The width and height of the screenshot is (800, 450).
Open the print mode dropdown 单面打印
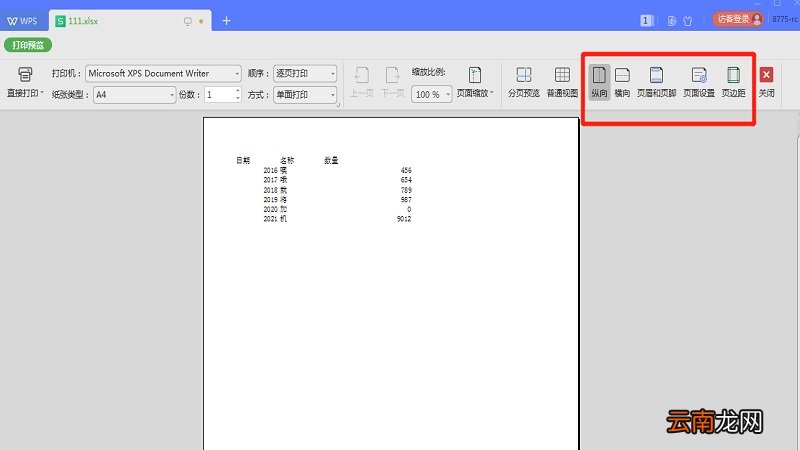(x=305, y=95)
